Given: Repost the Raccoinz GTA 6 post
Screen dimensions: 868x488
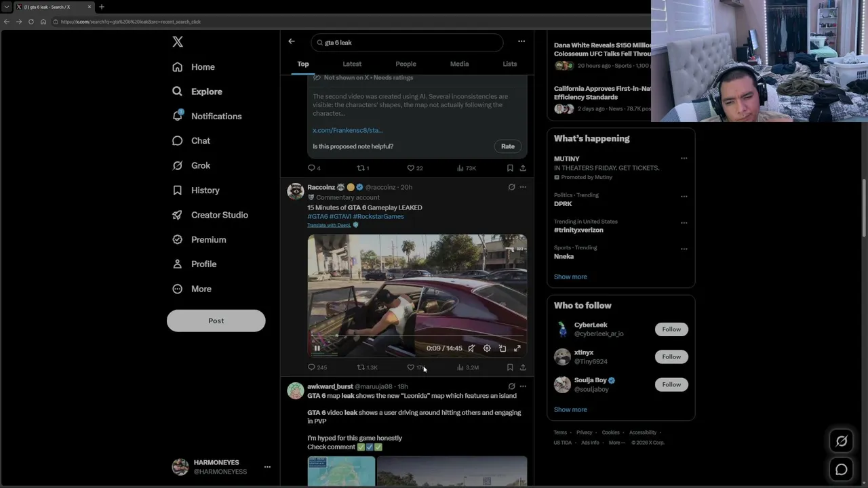Looking at the screenshot, I should (x=361, y=367).
